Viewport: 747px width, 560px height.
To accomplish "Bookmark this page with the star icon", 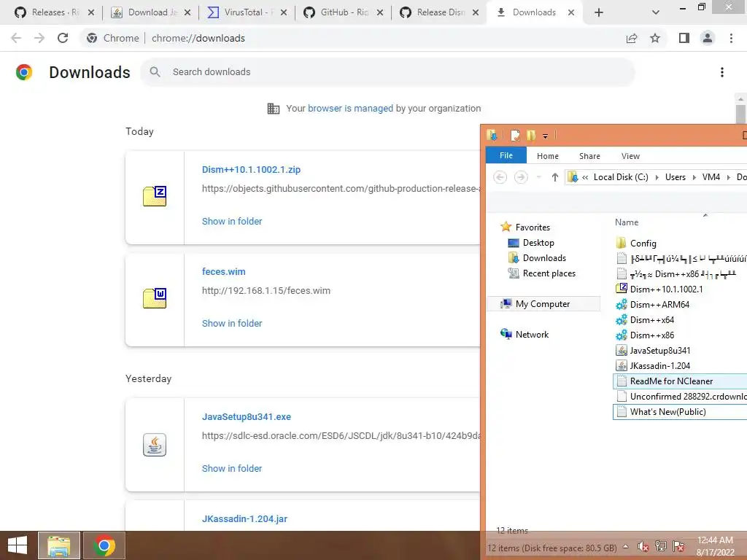I will pos(655,38).
